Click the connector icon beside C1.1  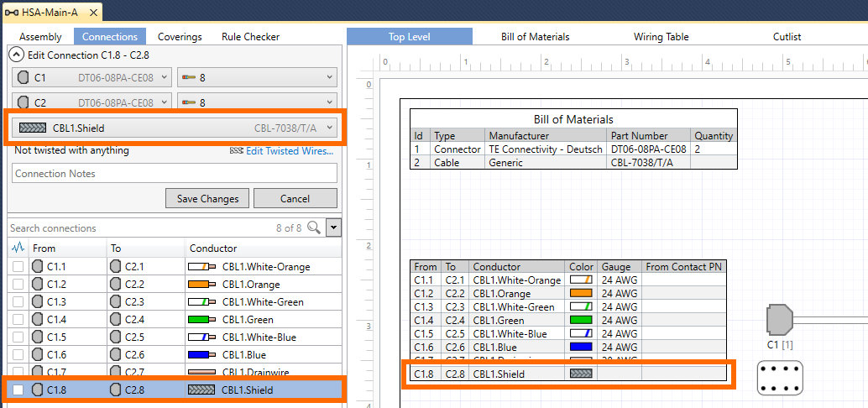(38, 267)
